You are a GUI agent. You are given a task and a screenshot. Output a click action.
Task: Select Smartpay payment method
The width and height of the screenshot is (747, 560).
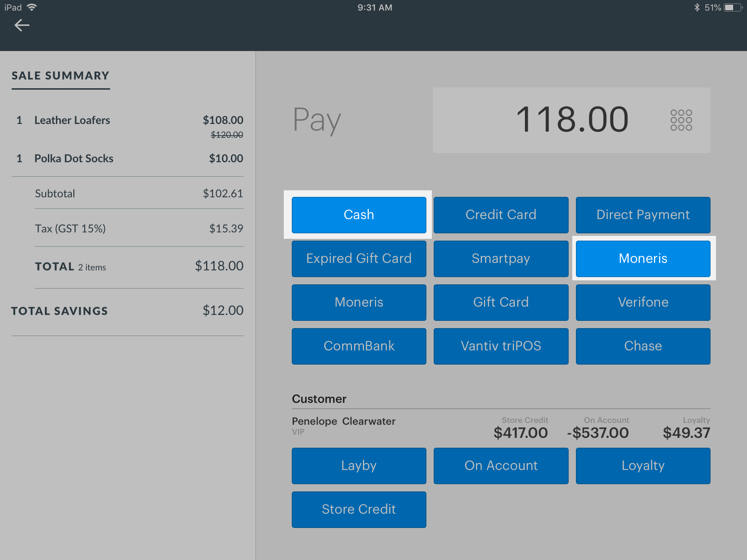click(501, 258)
